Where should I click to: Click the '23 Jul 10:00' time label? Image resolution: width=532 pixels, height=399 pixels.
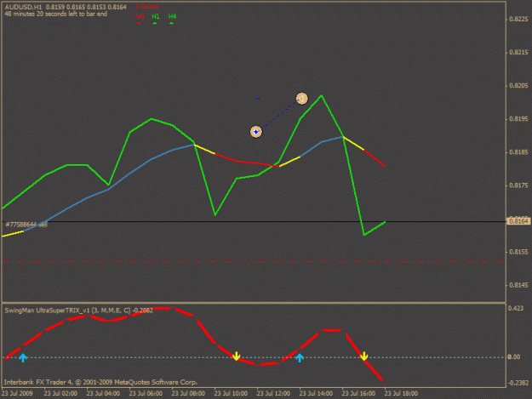point(231,393)
